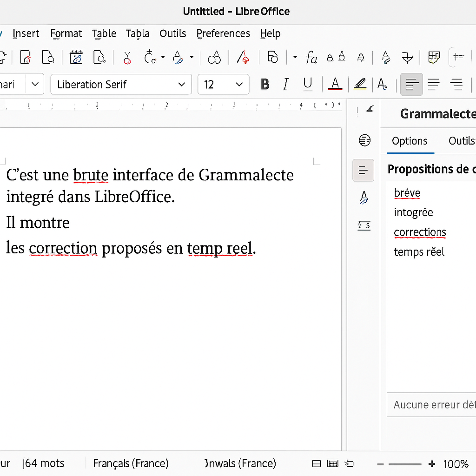Click the Paste toolbar icon
This screenshot has height=476, width=476.
coord(150,57)
